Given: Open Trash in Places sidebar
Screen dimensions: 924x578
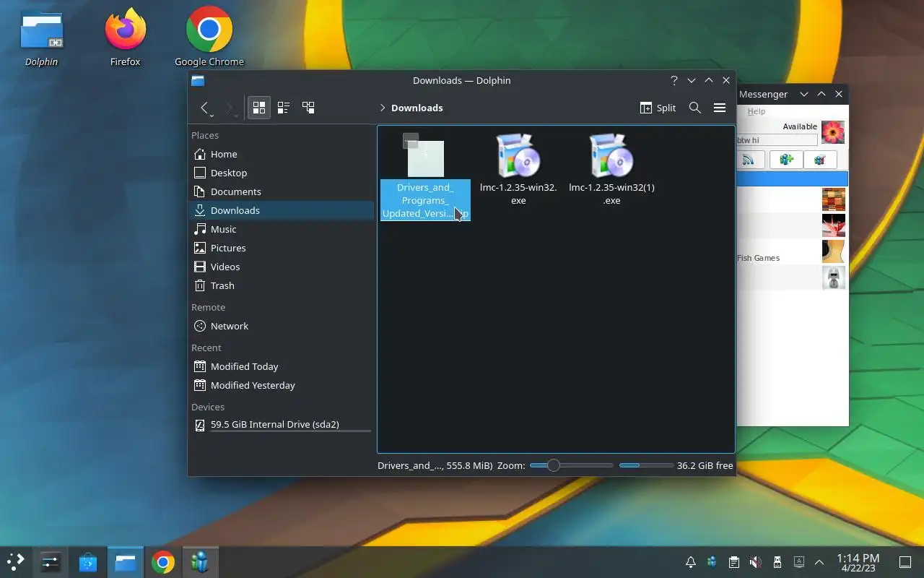Looking at the screenshot, I should point(282,285).
